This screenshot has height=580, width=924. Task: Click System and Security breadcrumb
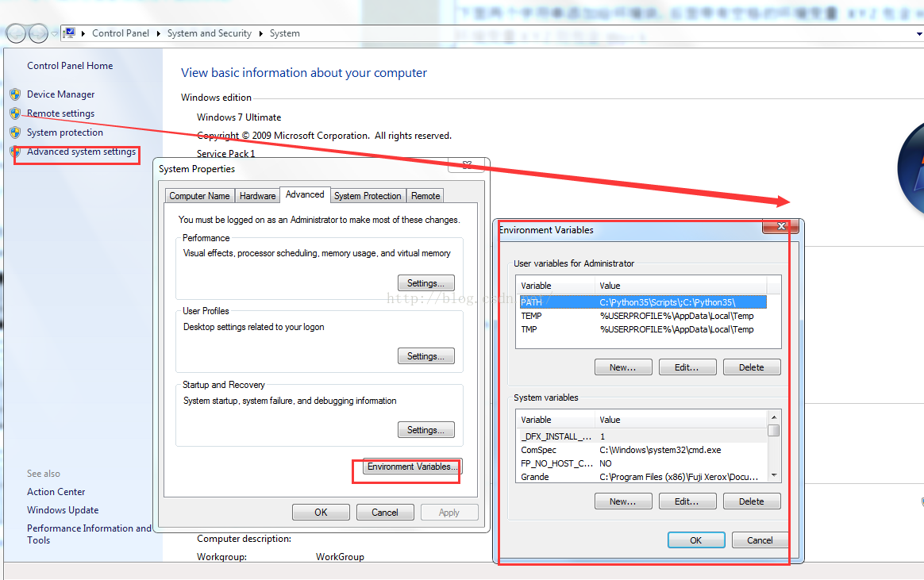210,33
